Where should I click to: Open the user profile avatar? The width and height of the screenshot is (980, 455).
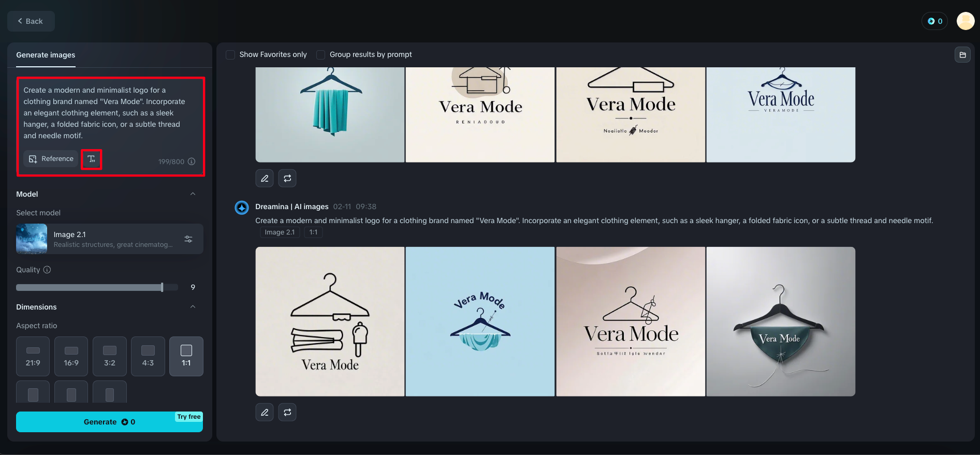click(966, 21)
